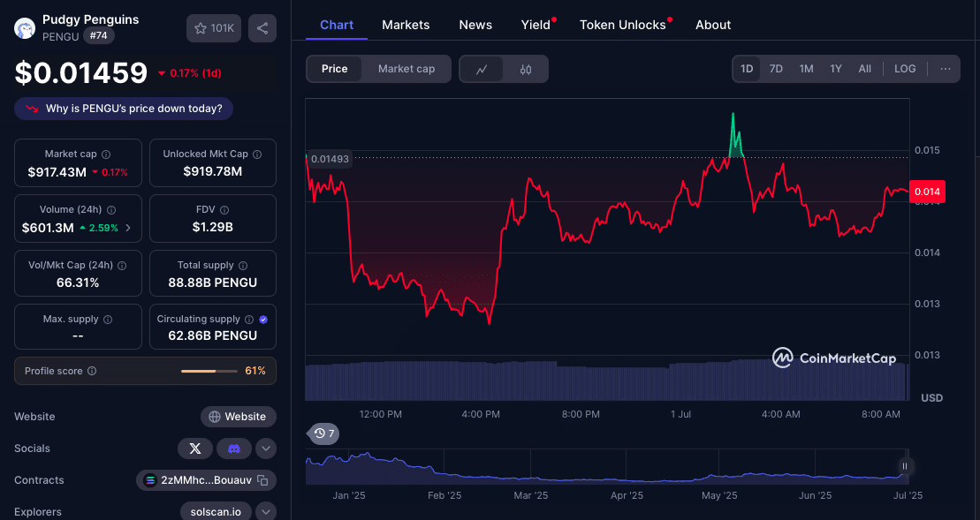Open the share button
980x520 pixels.
pyautogui.click(x=262, y=28)
